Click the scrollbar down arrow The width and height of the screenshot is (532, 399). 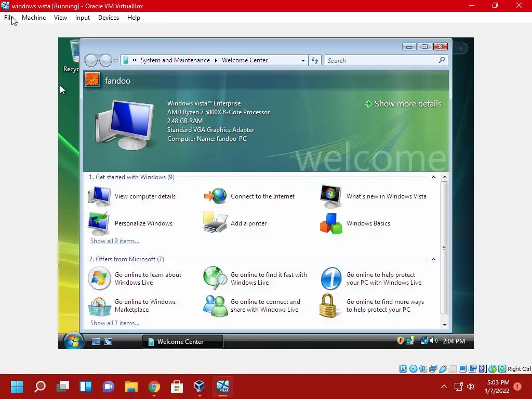[445, 325]
